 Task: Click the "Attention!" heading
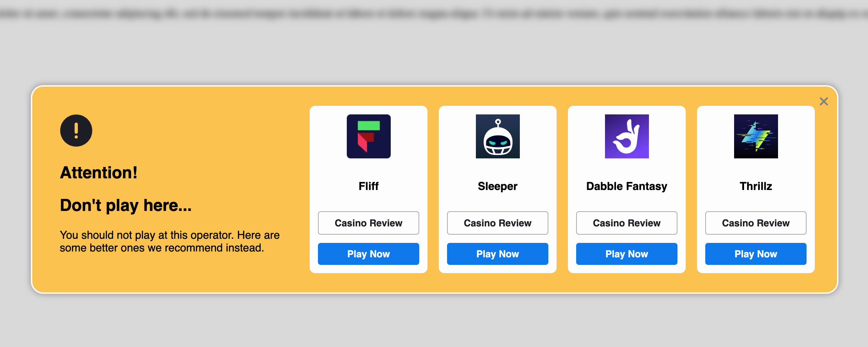pos(99,172)
